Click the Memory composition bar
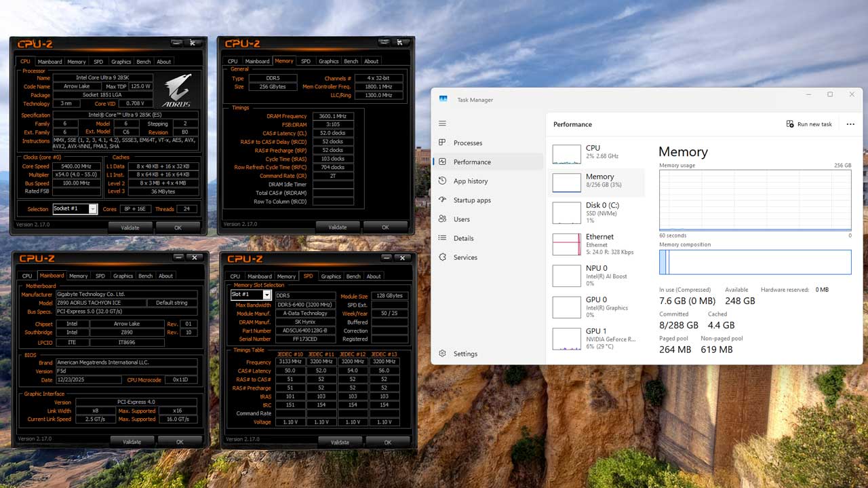Viewport: 868px width, 488px height. tap(755, 261)
